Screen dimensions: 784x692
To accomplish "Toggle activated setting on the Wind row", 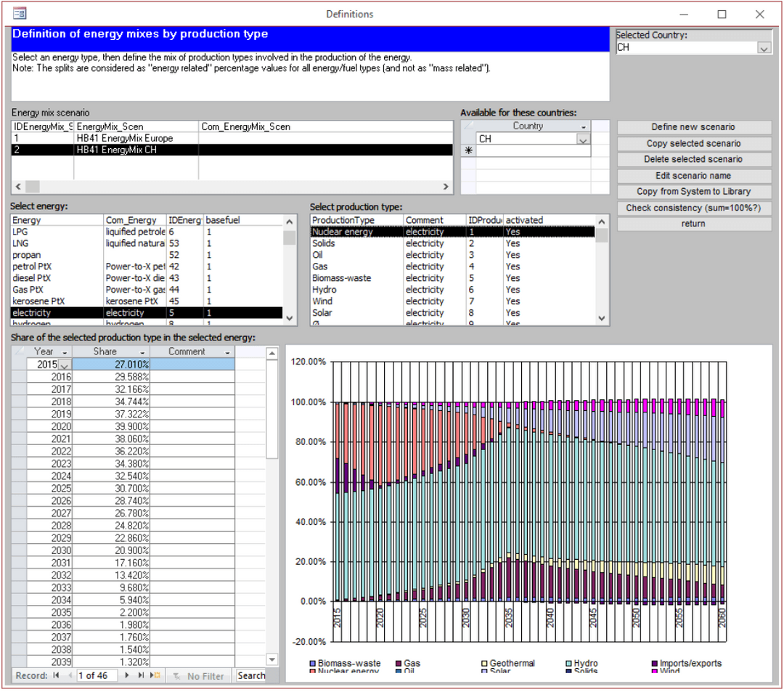I will tap(513, 301).
